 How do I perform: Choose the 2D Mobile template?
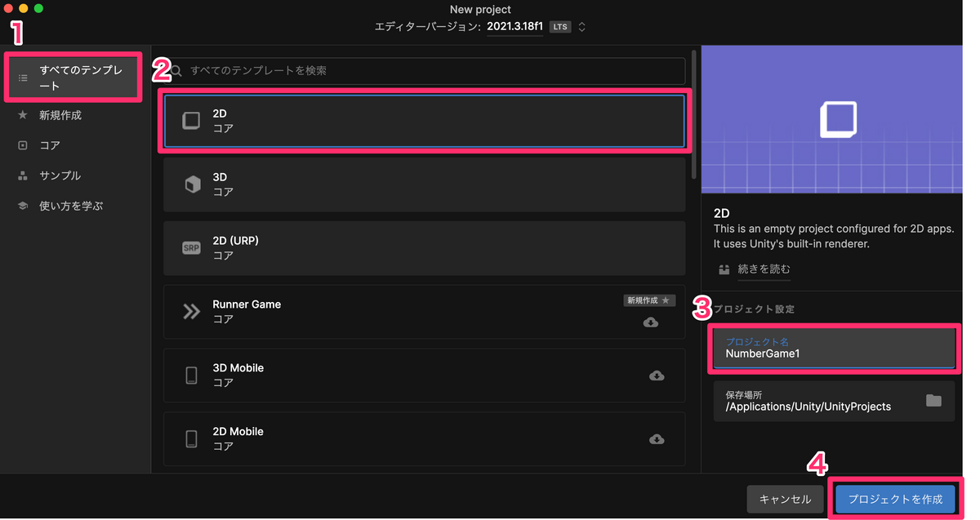pos(424,439)
